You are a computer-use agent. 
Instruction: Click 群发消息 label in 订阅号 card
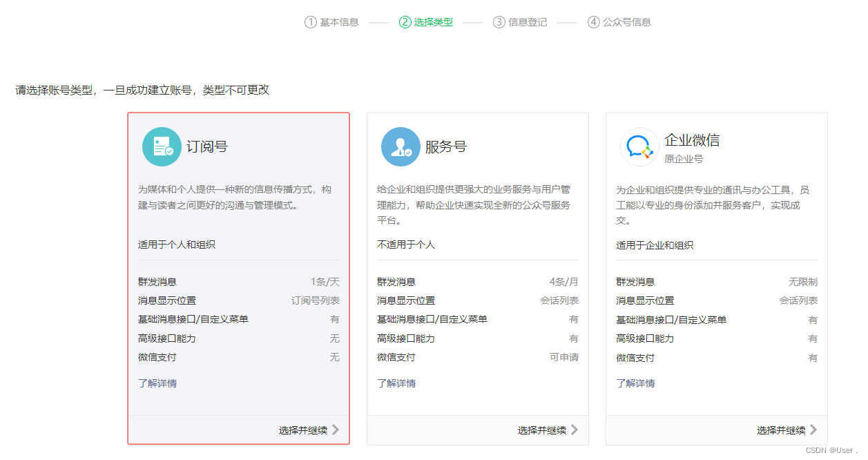point(157,282)
